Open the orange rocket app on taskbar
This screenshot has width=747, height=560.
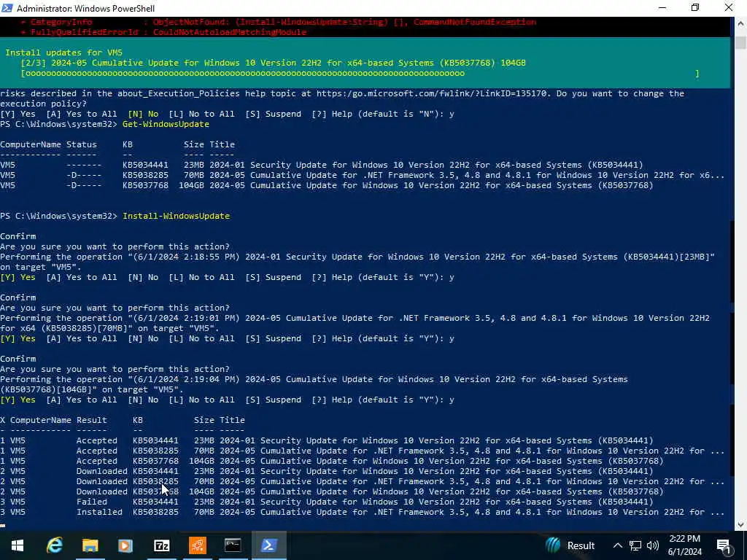click(x=197, y=545)
